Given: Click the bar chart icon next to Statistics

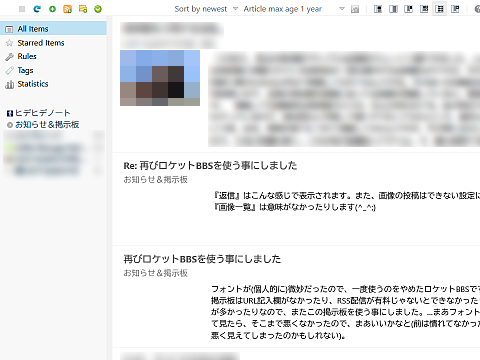Looking at the screenshot, I should [9, 85].
